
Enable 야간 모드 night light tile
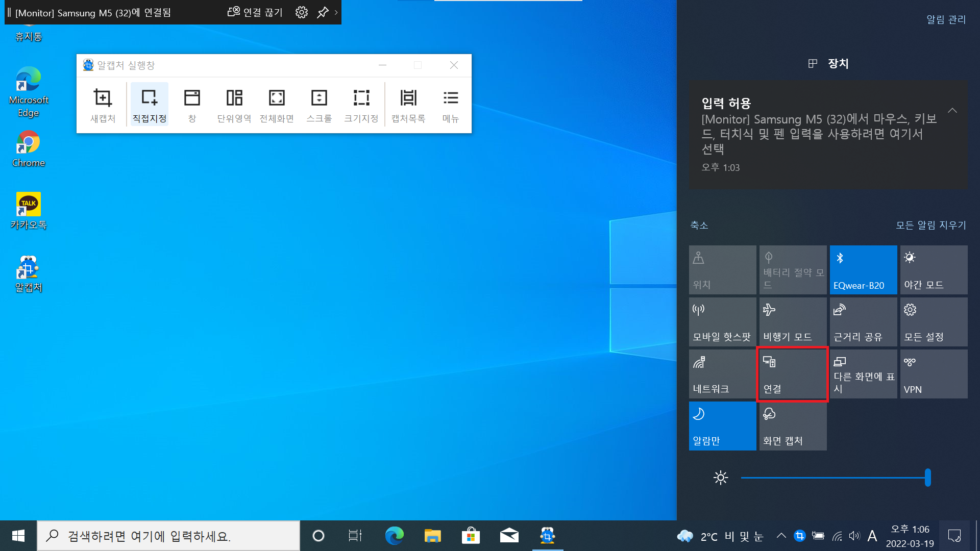click(933, 270)
